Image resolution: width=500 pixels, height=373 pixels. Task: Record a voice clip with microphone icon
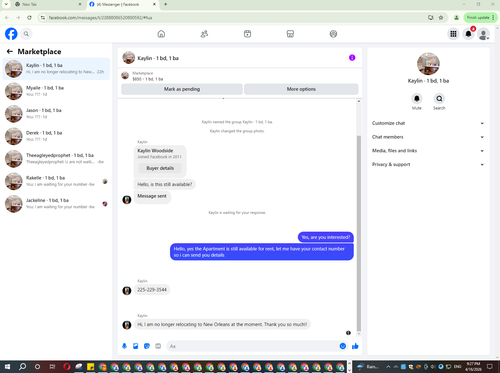coord(124,346)
